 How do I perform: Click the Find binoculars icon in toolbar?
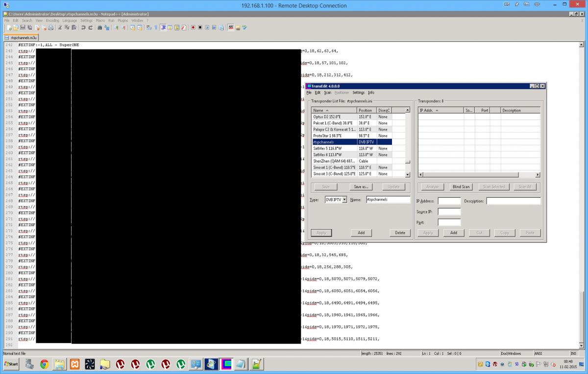click(100, 28)
